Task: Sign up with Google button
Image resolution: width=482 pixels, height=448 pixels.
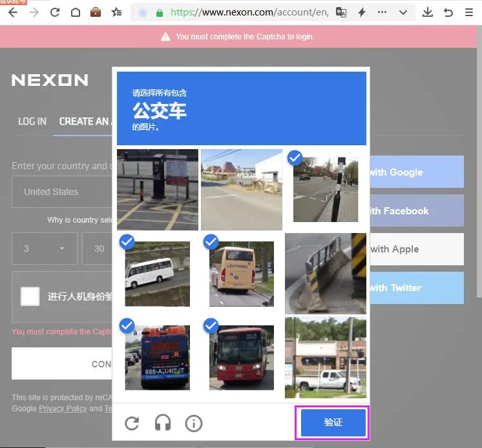Action: click(417, 172)
